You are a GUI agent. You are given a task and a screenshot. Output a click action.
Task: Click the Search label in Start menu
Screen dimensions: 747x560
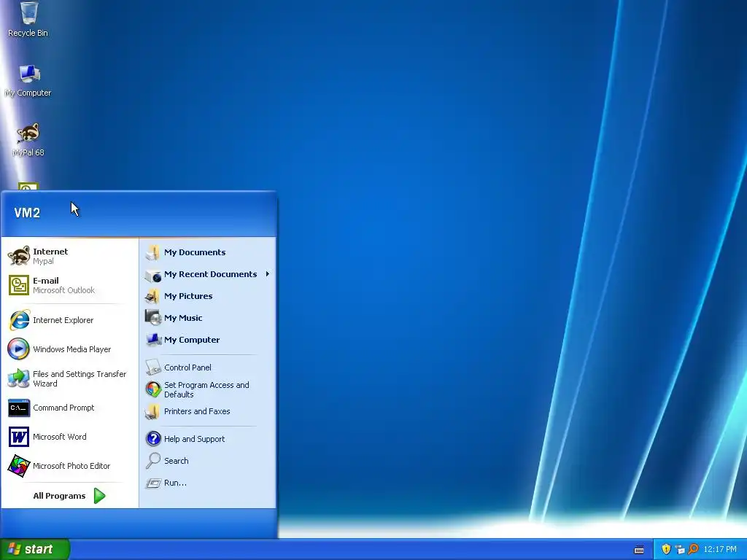click(x=177, y=461)
